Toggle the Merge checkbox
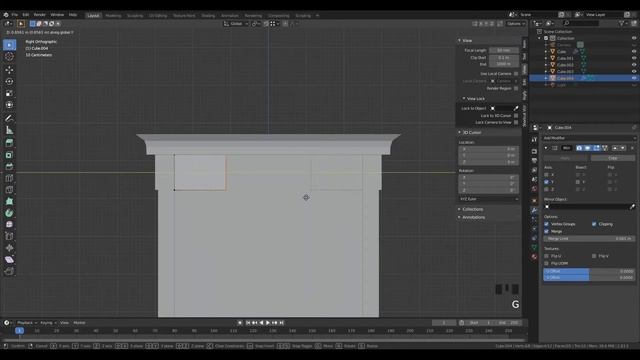This screenshot has width=640, height=360. coord(546,231)
